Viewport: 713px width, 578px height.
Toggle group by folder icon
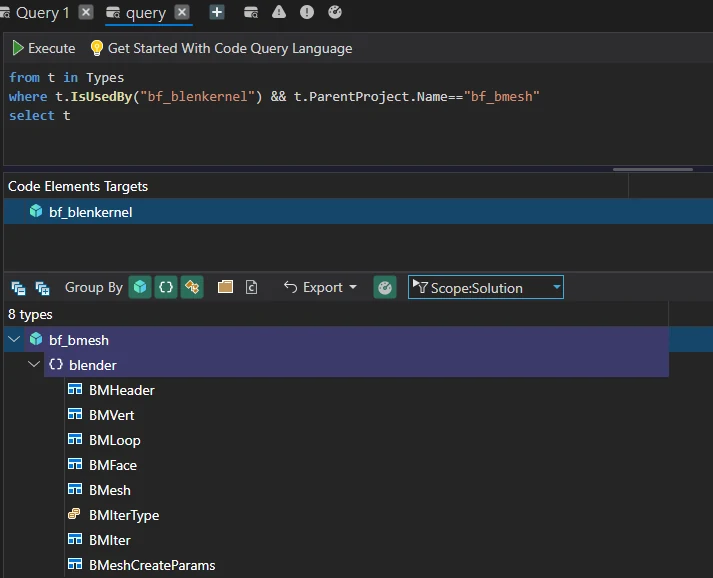tap(225, 287)
